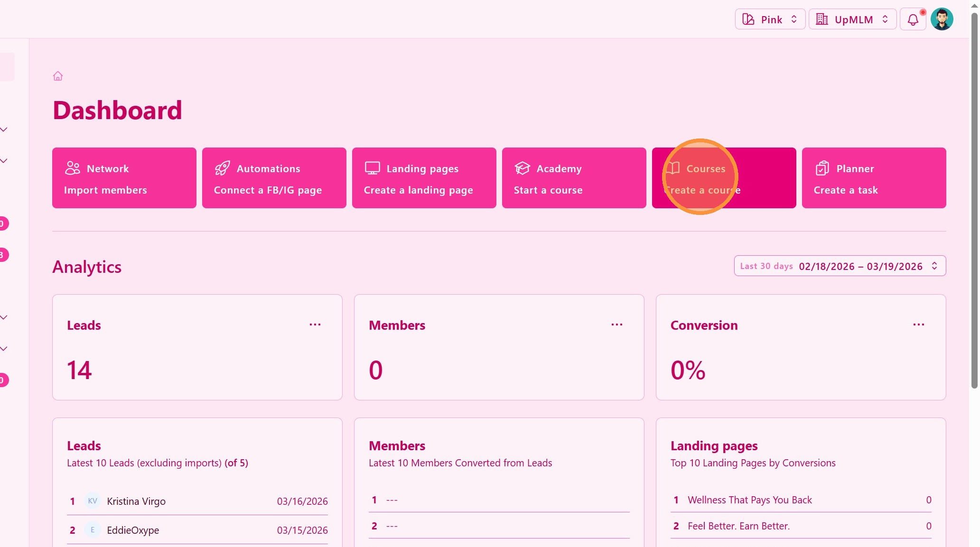Click the home breadcrumb icon
The width and height of the screenshot is (980, 547).
pyautogui.click(x=58, y=76)
